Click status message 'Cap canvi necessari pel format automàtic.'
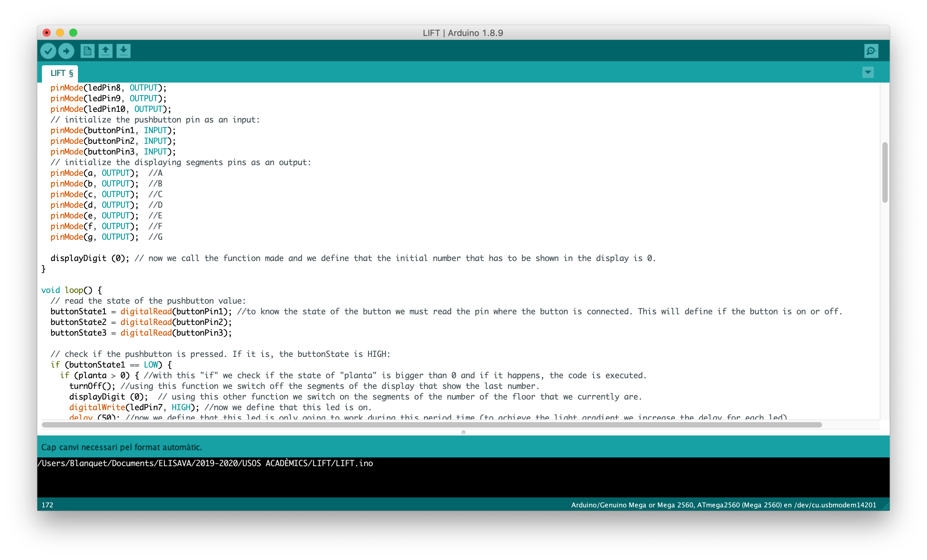The height and width of the screenshot is (560, 927). point(122,447)
